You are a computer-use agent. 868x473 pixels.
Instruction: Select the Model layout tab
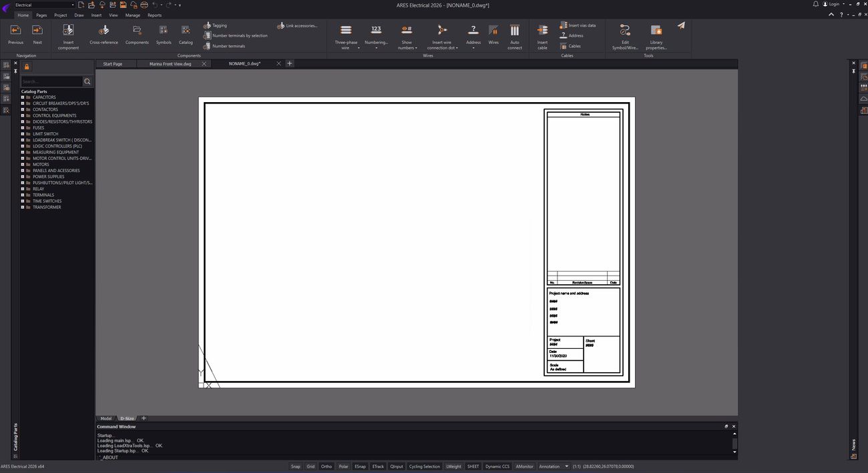click(x=105, y=418)
